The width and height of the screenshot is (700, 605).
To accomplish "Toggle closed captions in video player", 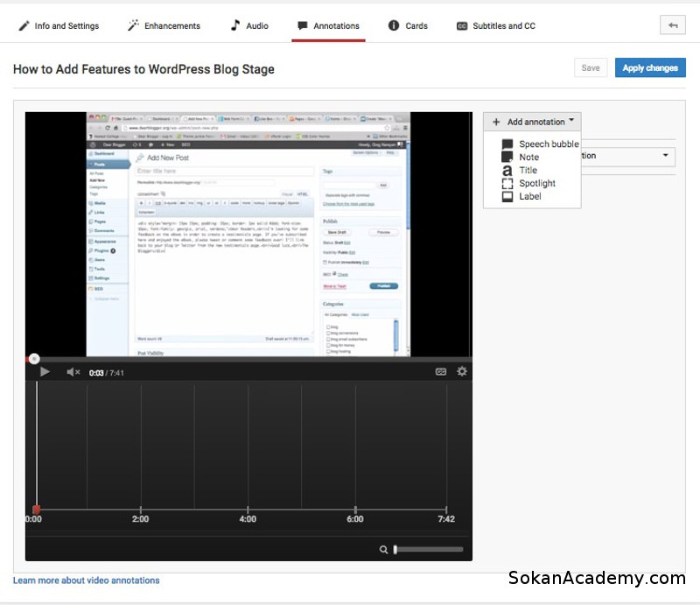I will click(441, 372).
